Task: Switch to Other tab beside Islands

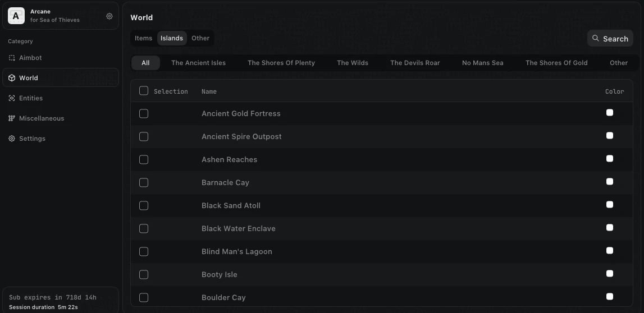Action: tap(200, 38)
